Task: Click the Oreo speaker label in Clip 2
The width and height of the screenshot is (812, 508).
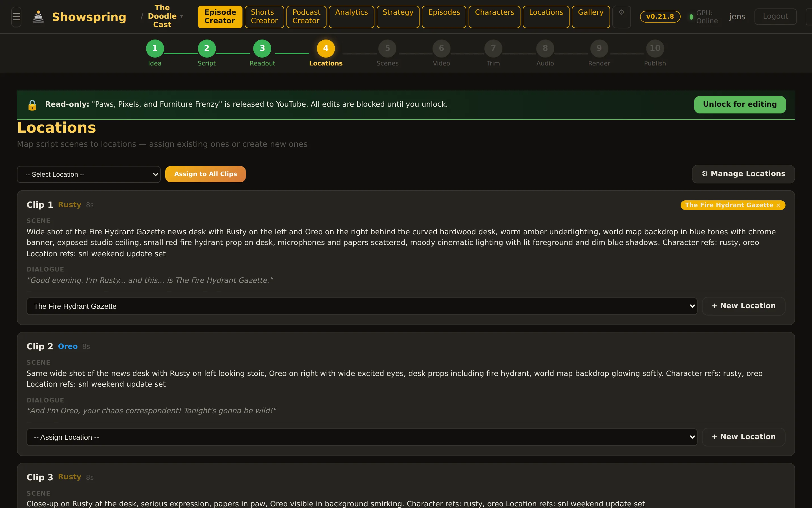Action: point(68,346)
